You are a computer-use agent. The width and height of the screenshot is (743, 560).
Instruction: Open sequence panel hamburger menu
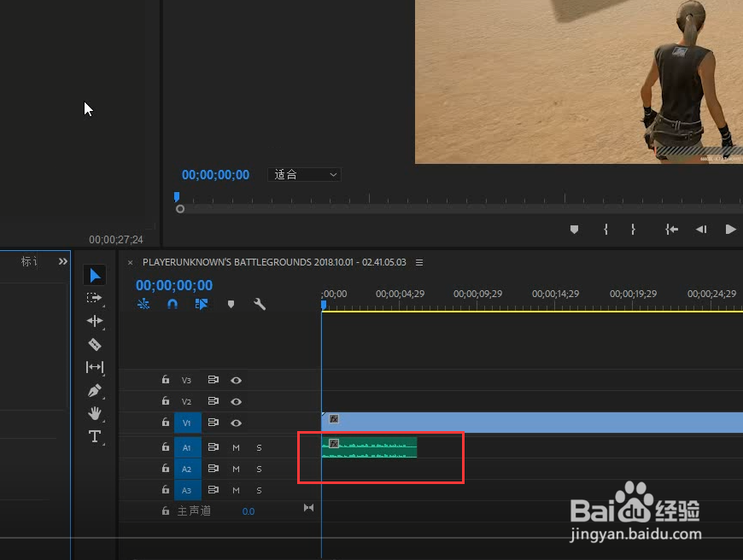point(419,262)
